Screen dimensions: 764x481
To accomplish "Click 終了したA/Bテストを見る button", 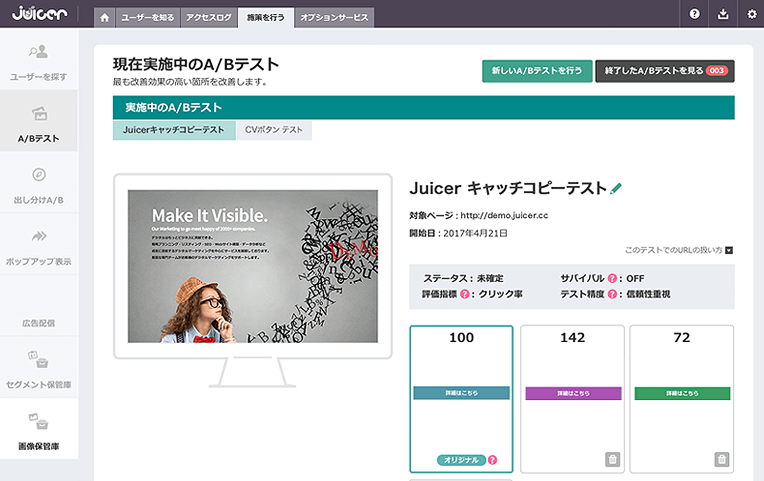I will (x=664, y=71).
